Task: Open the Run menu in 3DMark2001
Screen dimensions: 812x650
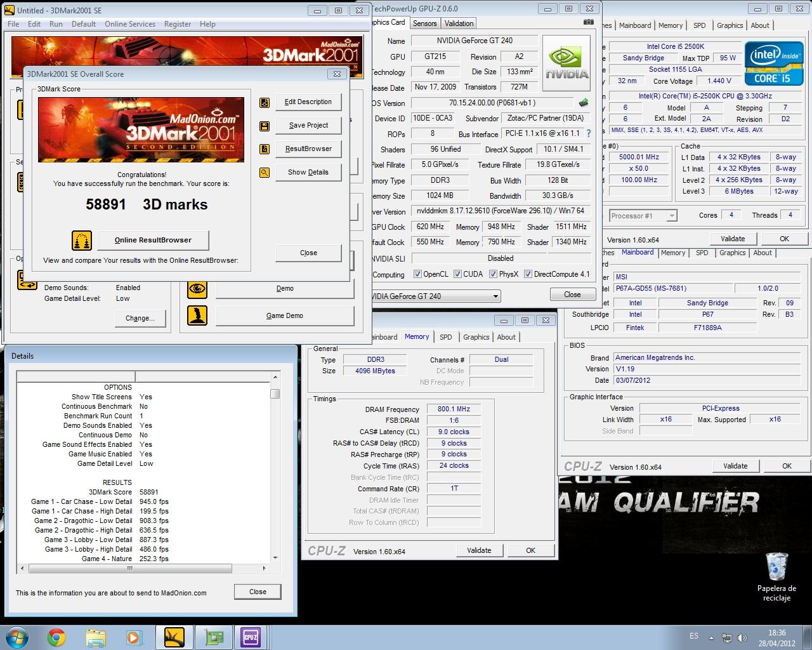Action: pos(56,24)
